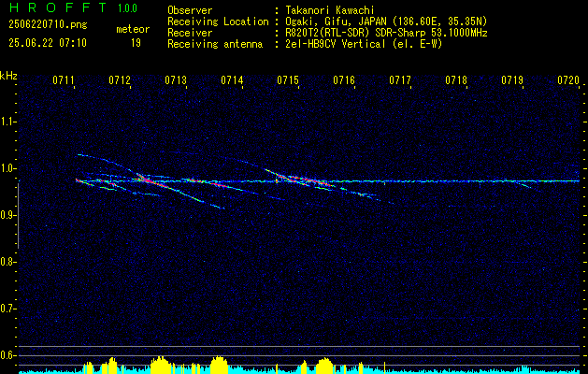Click the 2el-HB9CV Vertical antenna text
The height and width of the screenshot is (374, 588).
pos(364,44)
